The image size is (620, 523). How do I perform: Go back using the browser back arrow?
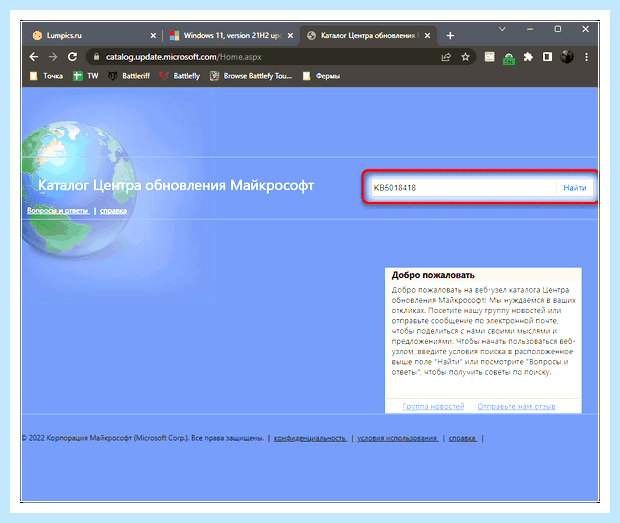[34, 57]
